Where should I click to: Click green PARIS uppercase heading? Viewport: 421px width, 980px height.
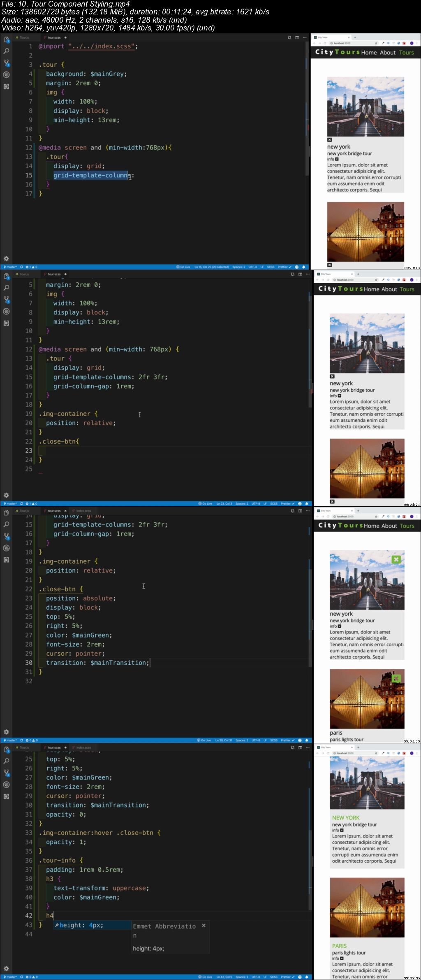(x=339, y=946)
